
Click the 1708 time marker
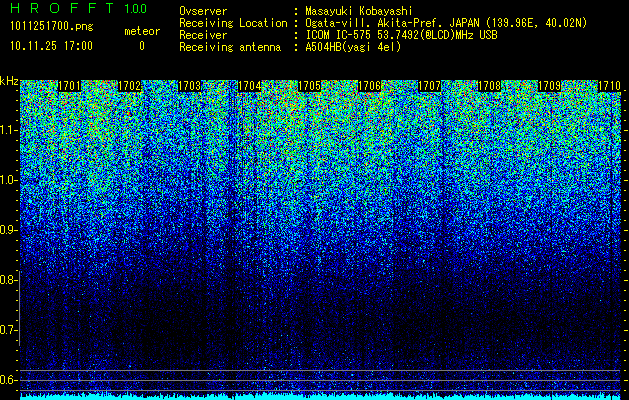(x=489, y=86)
